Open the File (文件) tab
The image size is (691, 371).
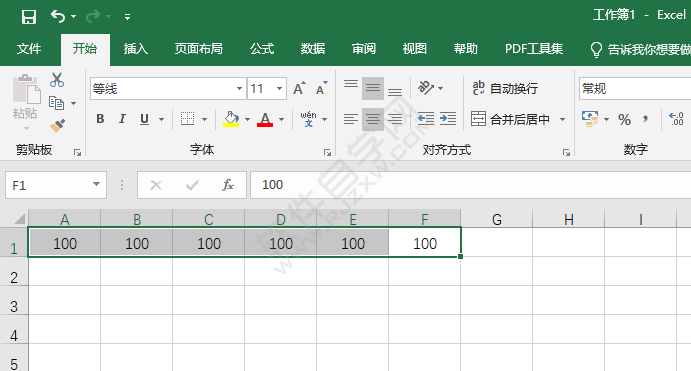pyautogui.click(x=29, y=48)
